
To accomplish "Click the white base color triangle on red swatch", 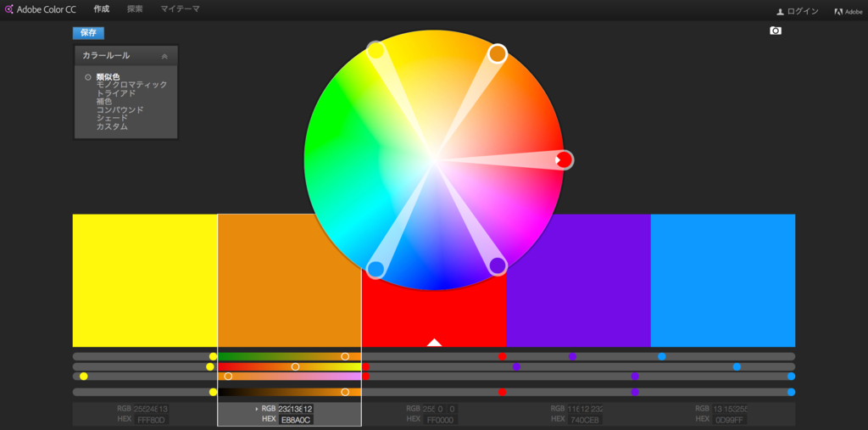I will [x=435, y=343].
